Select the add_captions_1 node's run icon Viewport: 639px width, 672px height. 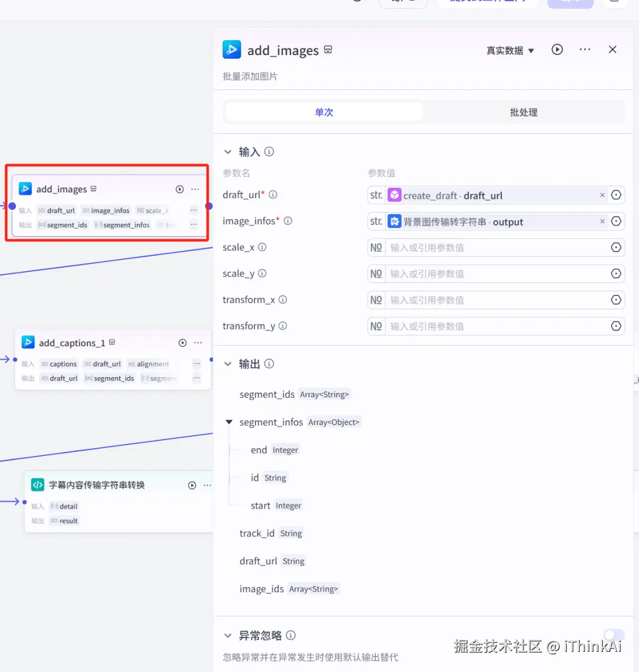182,342
